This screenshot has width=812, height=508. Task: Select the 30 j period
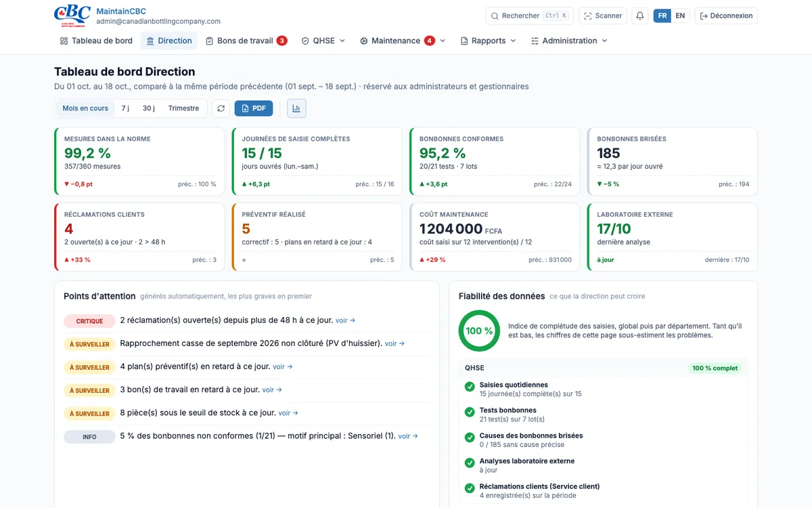click(149, 108)
